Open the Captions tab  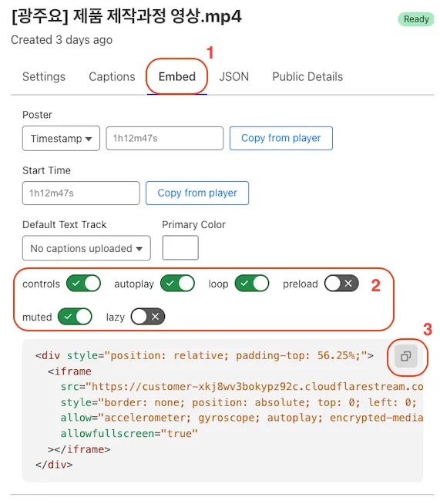point(112,77)
